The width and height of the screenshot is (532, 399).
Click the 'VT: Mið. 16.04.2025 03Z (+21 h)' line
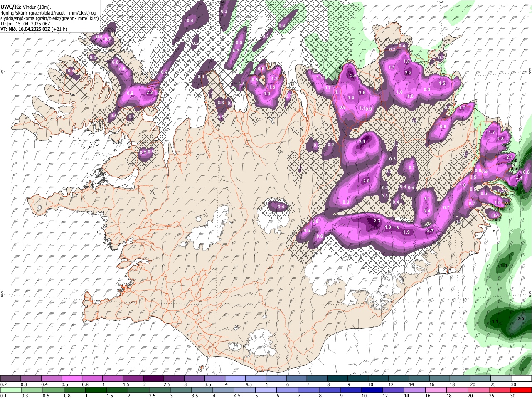pos(34,29)
